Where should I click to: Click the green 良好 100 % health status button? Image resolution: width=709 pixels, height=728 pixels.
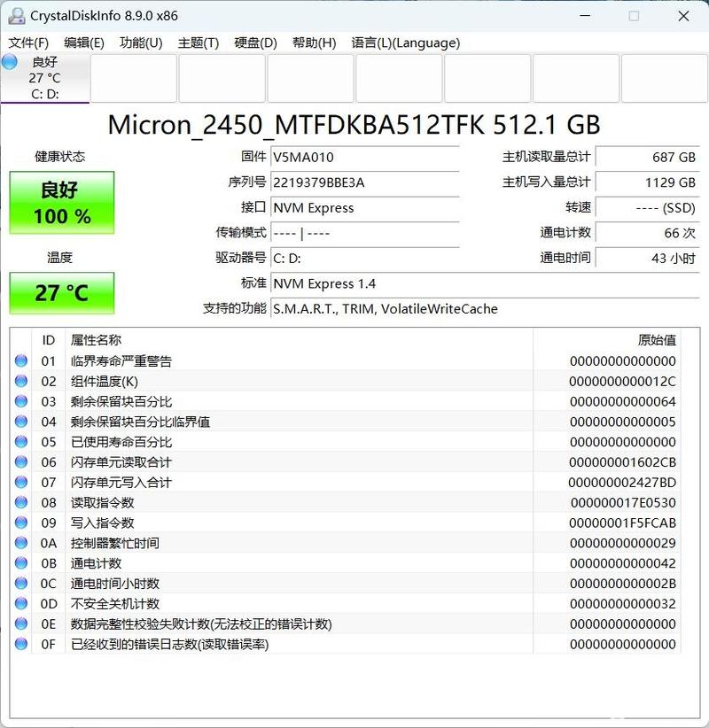click(62, 203)
